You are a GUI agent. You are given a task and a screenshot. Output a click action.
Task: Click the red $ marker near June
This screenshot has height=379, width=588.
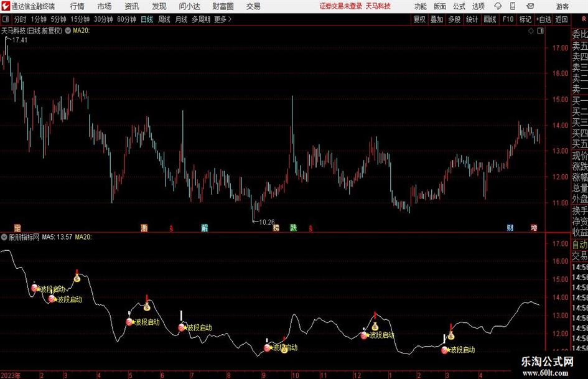[x=171, y=228]
